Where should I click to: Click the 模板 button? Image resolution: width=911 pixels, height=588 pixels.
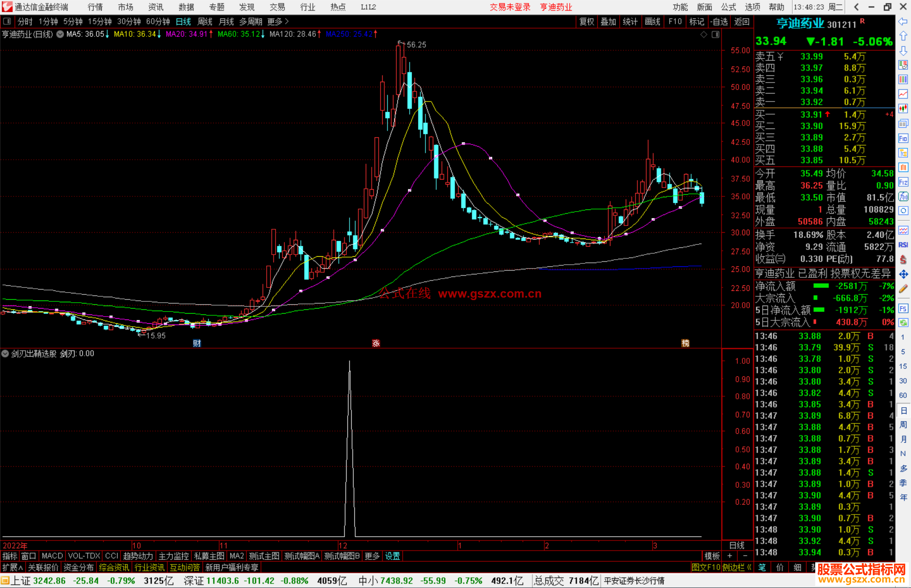[x=712, y=556]
